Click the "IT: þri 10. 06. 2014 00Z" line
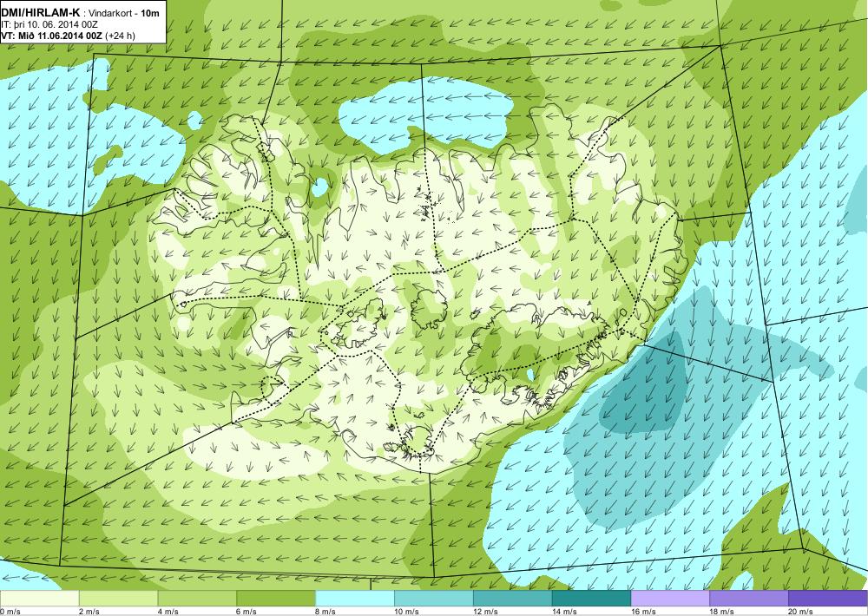 pyautogui.click(x=49, y=25)
